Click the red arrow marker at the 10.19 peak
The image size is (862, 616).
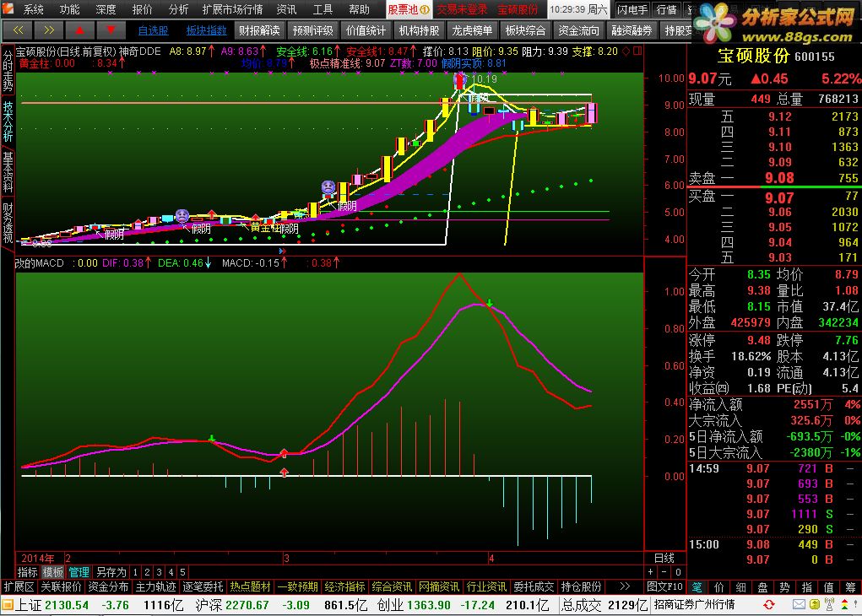459,81
